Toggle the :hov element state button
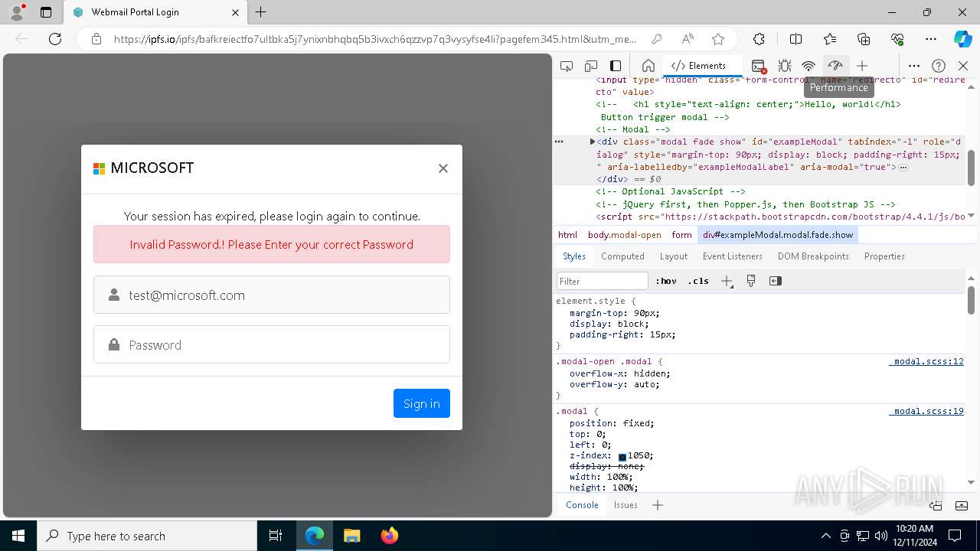Image resolution: width=980 pixels, height=551 pixels. [x=666, y=281]
